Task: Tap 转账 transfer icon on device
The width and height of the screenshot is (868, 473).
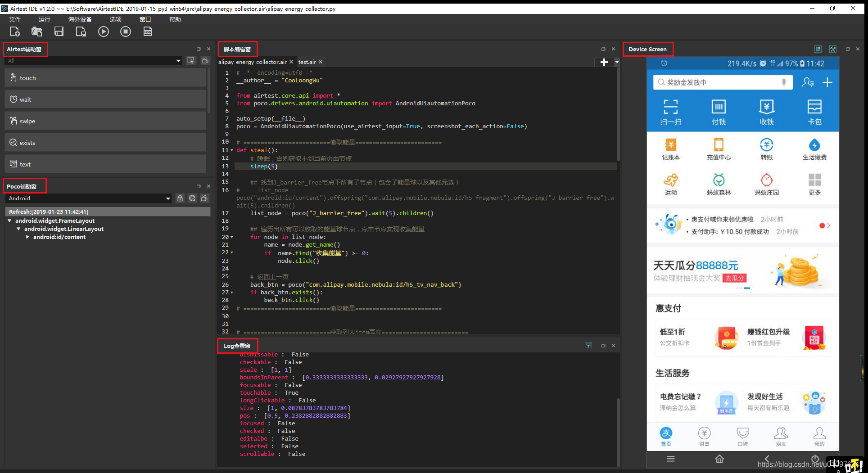Action: (767, 149)
